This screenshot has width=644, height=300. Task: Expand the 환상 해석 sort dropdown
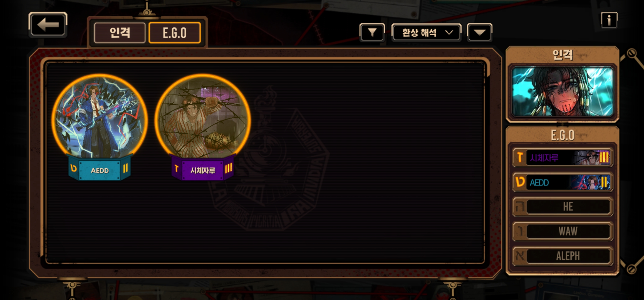[426, 32]
